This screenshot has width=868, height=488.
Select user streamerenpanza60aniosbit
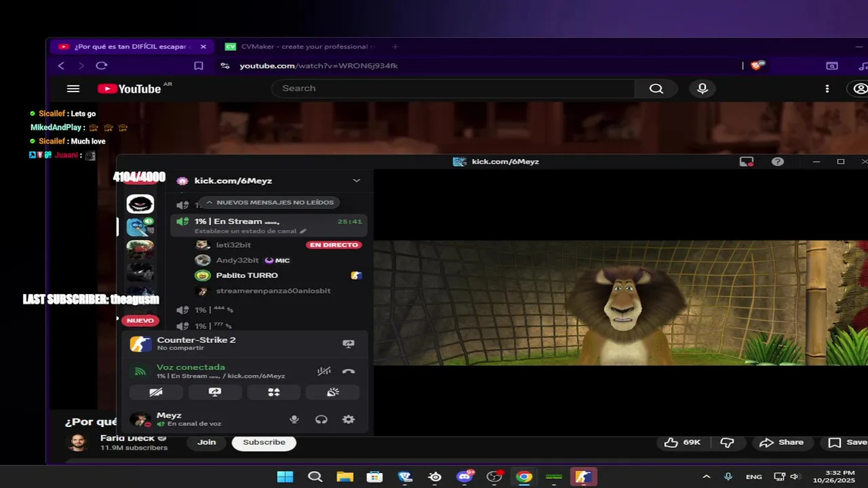click(x=273, y=291)
